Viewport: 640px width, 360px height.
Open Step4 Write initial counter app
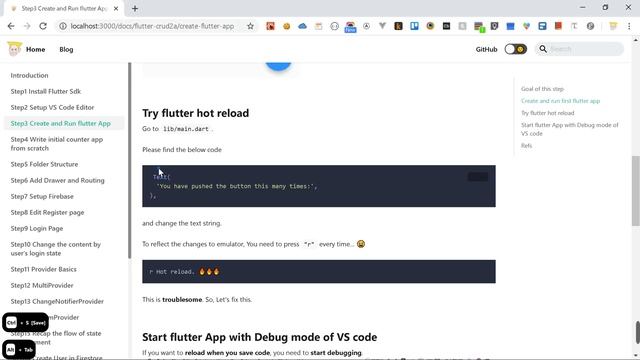coord(57,144)
